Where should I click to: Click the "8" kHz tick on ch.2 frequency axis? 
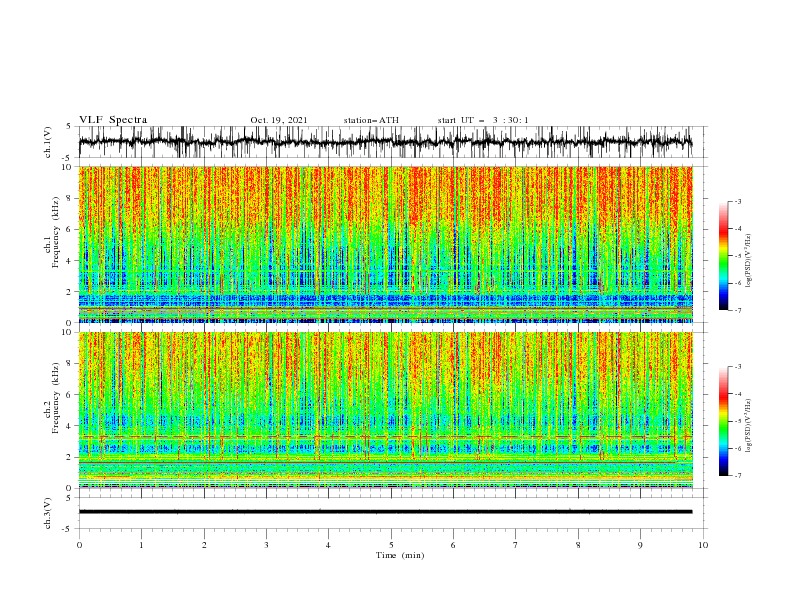click(x=70, y=364)
